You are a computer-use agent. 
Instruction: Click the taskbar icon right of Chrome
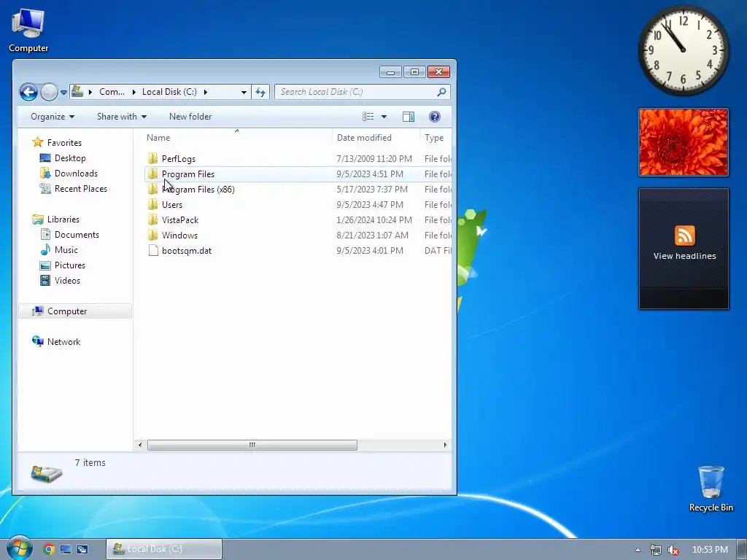pyautogui.click(x=65, y=549)
